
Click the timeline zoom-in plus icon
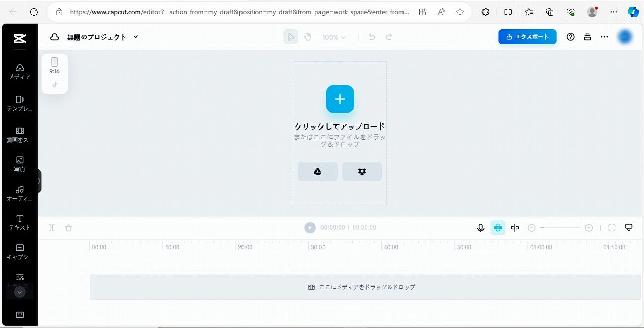[x=589, y=228]
